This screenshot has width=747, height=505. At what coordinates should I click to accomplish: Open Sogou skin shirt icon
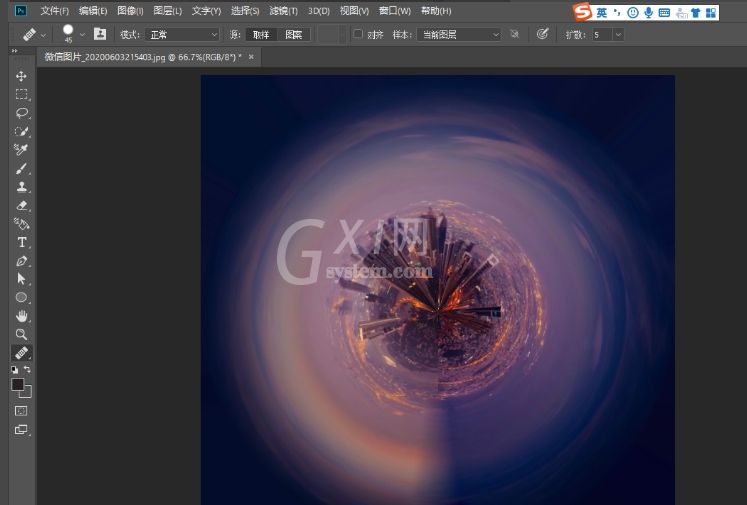(x=696, y=13)
